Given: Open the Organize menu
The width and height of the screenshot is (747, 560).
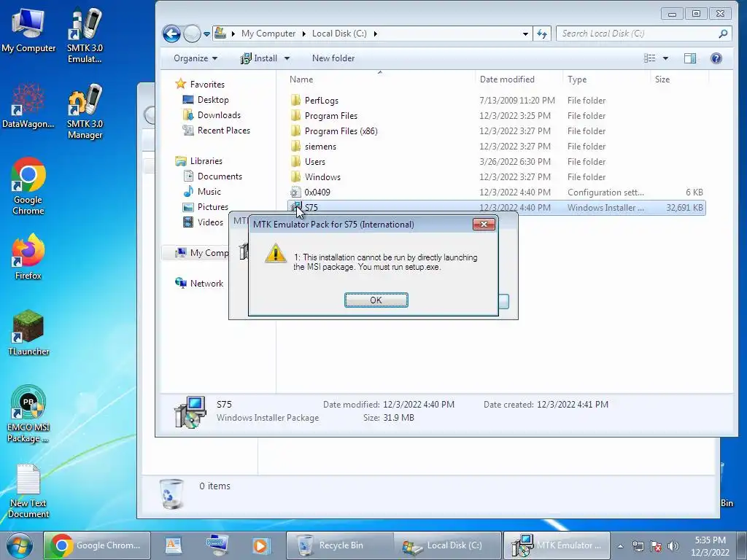Looking at the screenshot, I should tap(196, 58).
